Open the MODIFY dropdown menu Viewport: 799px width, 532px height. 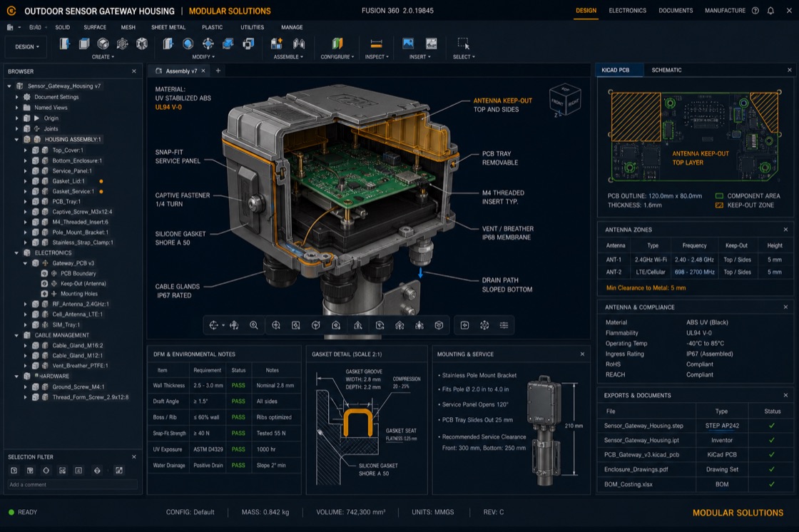point(203,57)
